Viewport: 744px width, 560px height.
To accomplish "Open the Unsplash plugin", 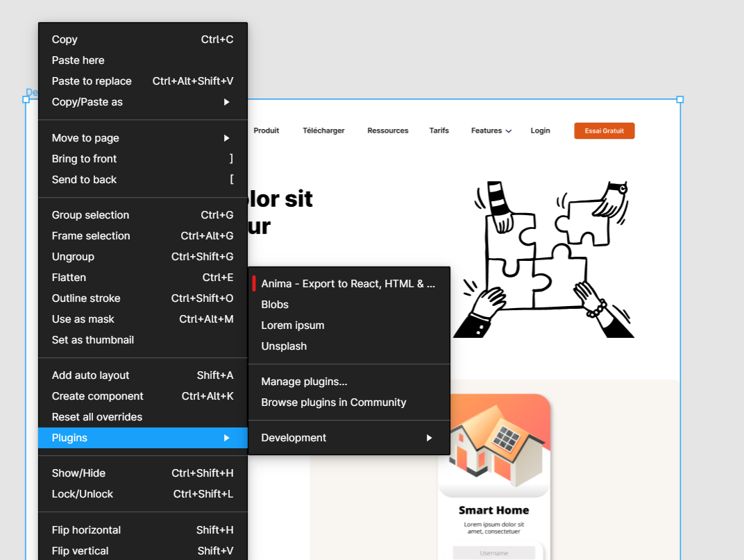I will 349,346.
